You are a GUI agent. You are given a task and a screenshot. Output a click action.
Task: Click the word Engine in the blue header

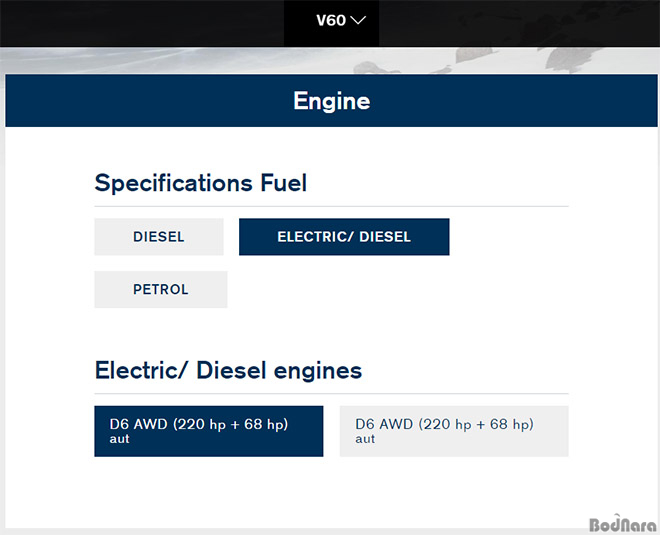[332, 101]
